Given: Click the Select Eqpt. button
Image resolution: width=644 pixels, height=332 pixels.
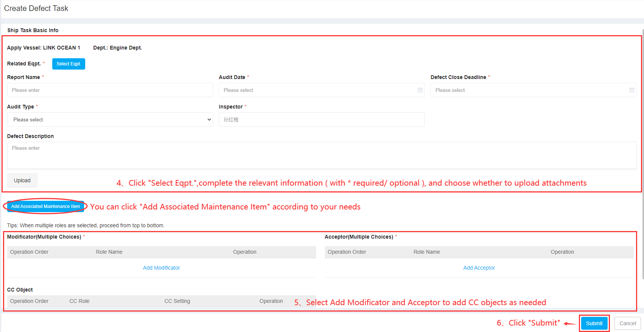Looking at the screenshot, I should coord(69,64).
